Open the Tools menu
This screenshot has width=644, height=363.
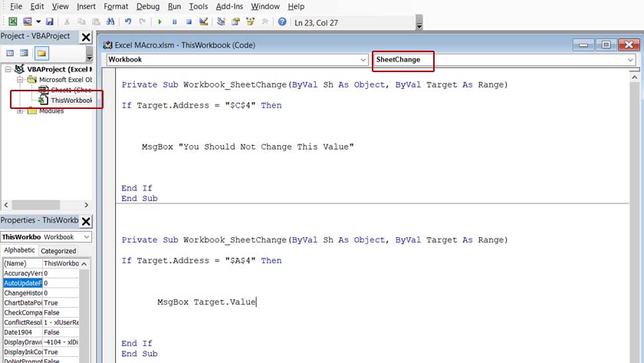click(199, 7)
